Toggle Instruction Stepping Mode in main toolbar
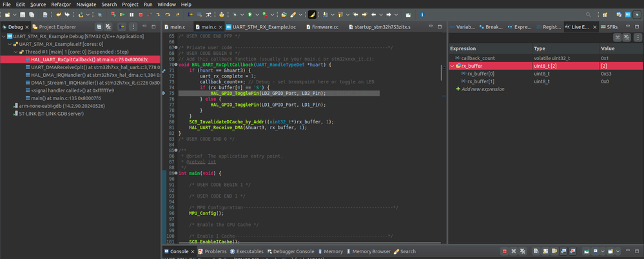Image resolution: width=644 pixels, height=259 pixels. click(190, 14)
